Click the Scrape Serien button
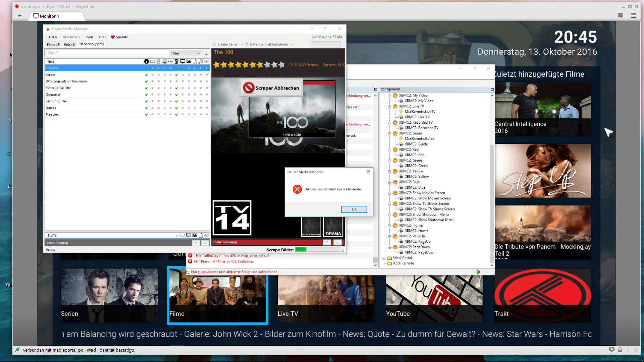 pos(226,44)
